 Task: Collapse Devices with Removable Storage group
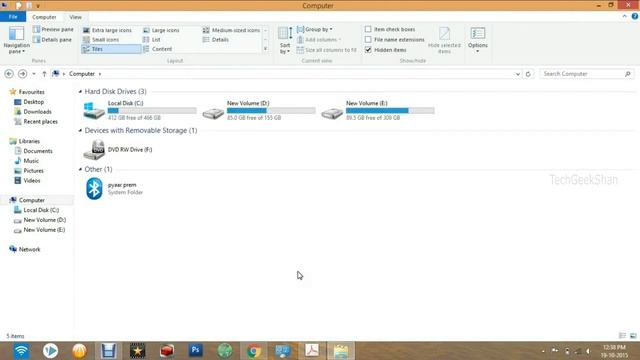(80, 131)
